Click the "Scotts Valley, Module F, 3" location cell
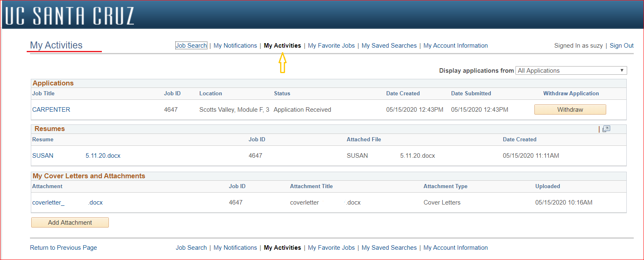 pyautogui.click(x=235, y=110)
